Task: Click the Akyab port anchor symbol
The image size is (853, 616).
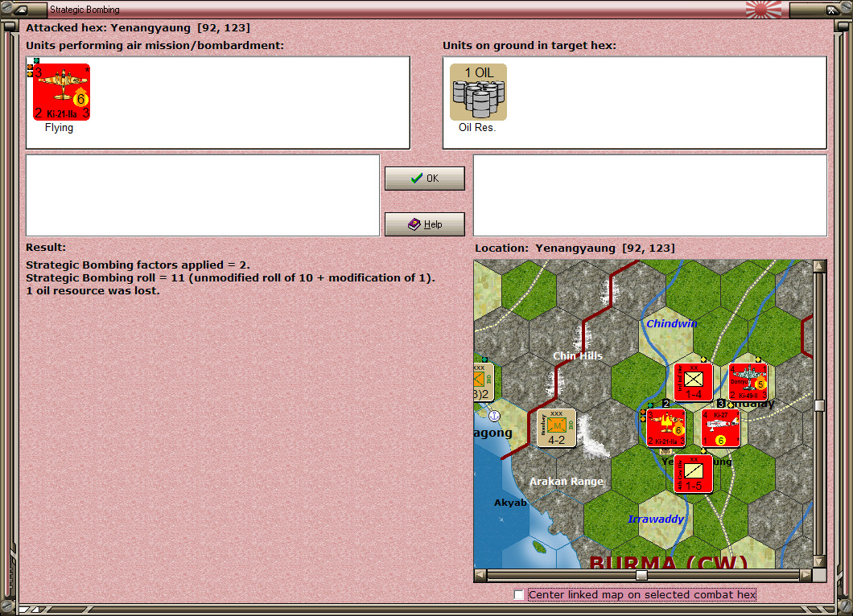Action: [494, 416]
